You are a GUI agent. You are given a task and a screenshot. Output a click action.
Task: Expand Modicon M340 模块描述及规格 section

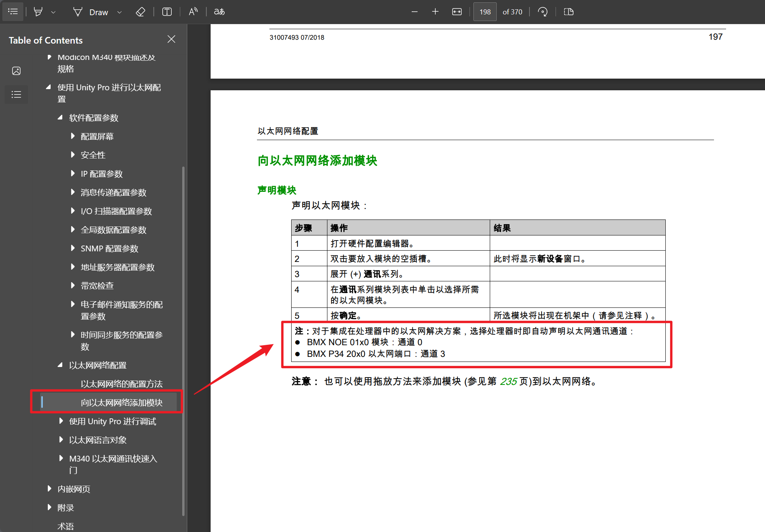click(49, 57)
